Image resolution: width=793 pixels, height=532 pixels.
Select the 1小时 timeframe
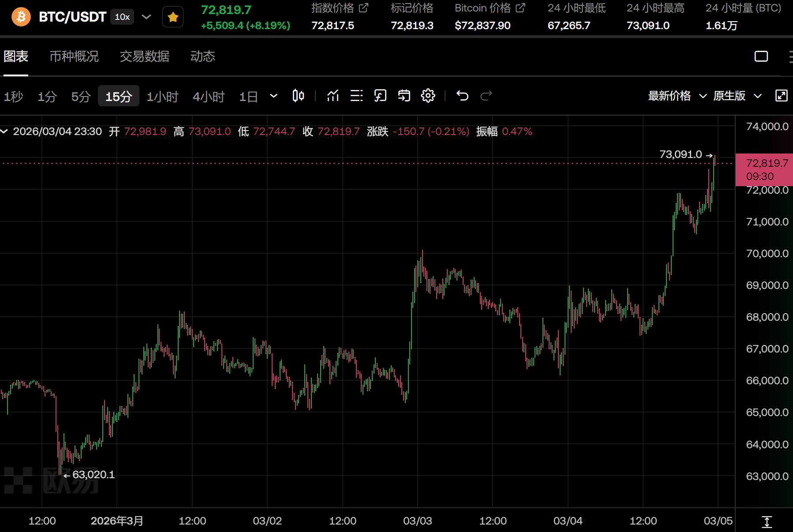click(x=162, y=97)
